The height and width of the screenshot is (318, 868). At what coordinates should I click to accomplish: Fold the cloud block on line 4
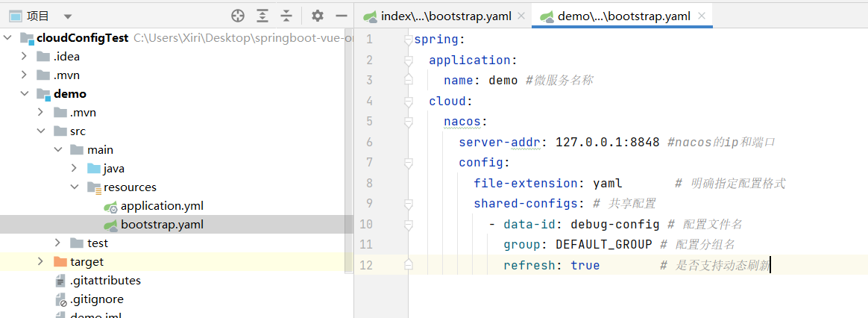pos(409,102)
